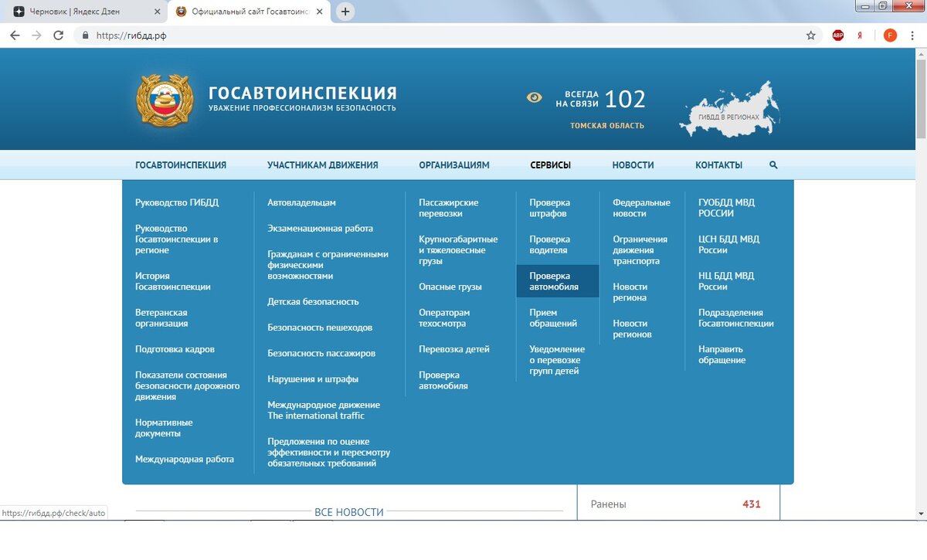927x560 pixels.
Task: Open Проверка штрафов service link
Action: (550, 208)
